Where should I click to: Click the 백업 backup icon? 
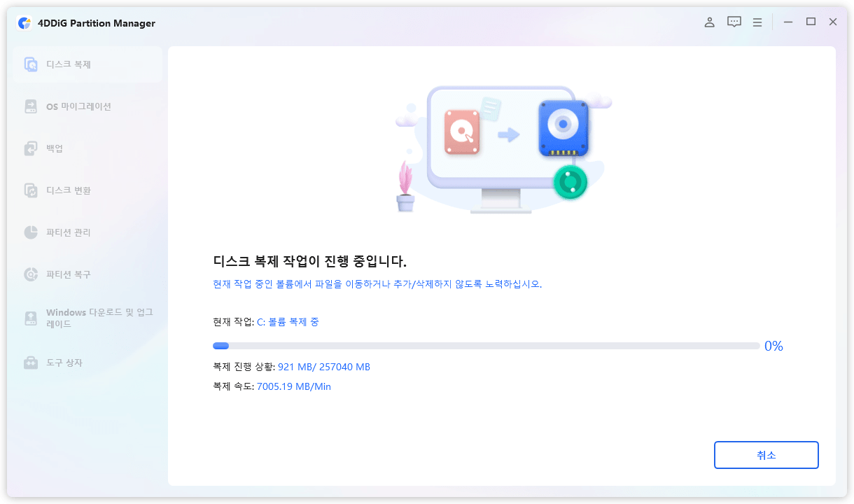point(31,148)
